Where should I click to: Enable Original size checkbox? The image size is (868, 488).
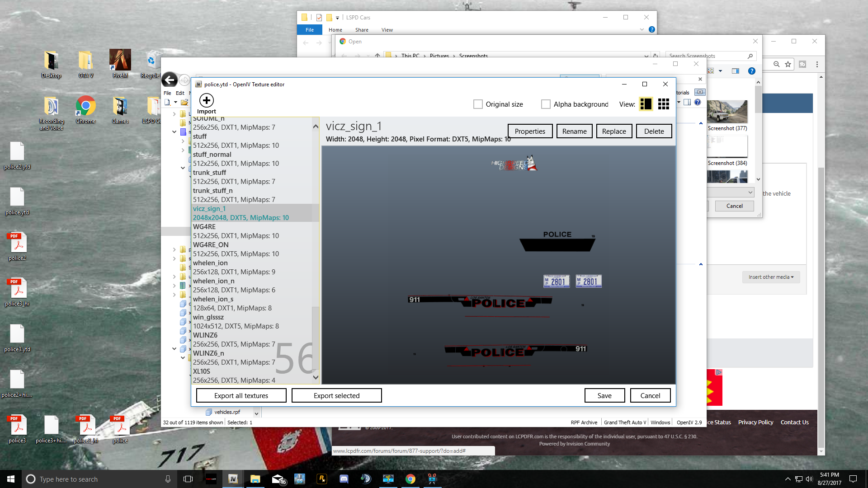coord(478,104)
